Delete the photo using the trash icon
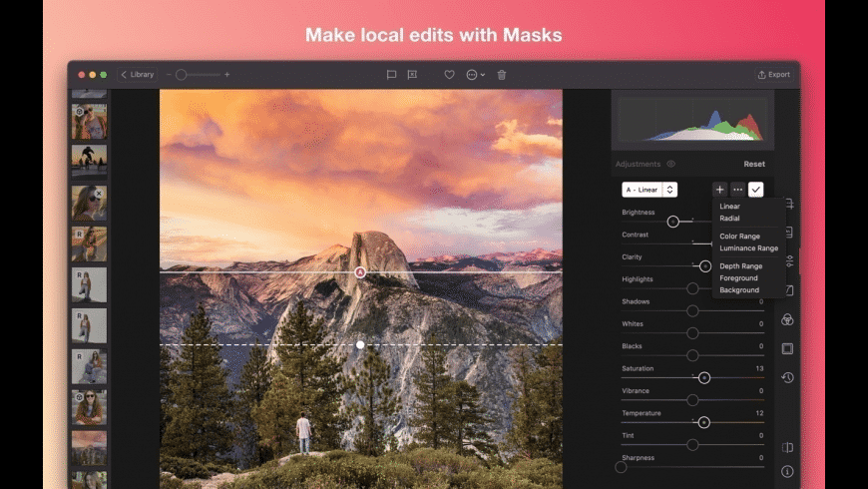This screenshot has height=489, width=868. click(502, 75)
